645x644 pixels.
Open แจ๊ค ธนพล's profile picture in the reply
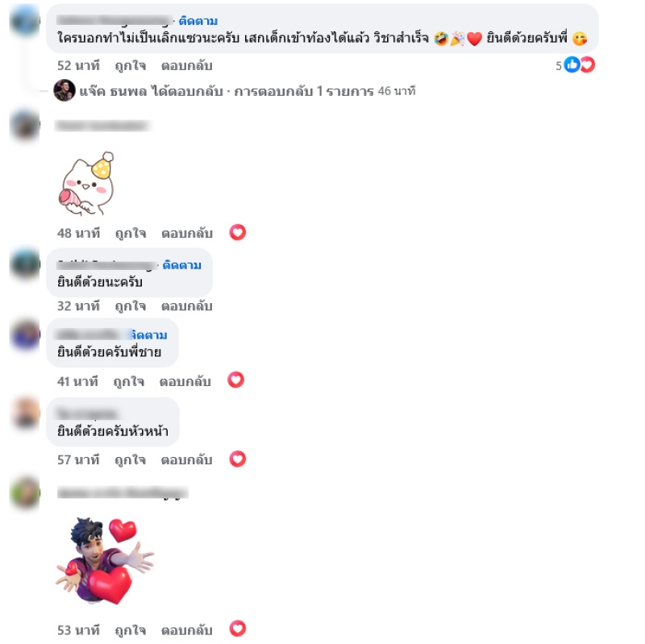click(x=64, y=90)
